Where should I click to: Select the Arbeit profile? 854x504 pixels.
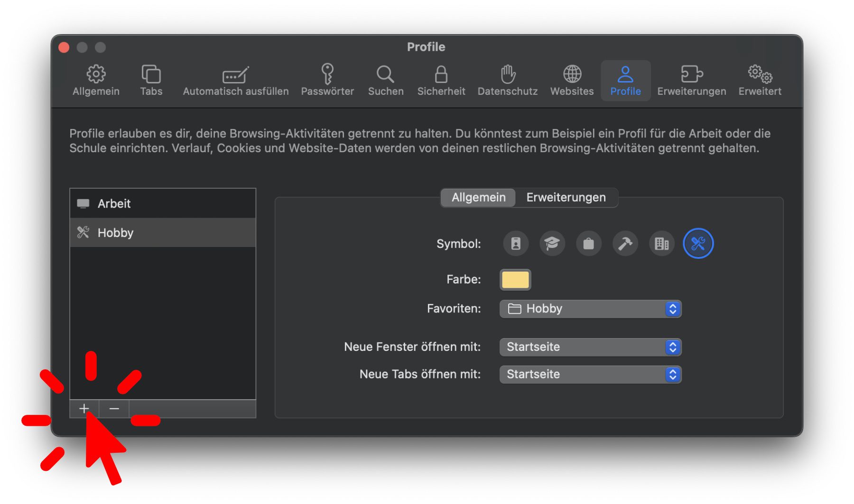pyautogui.click(x=163, y=203)
